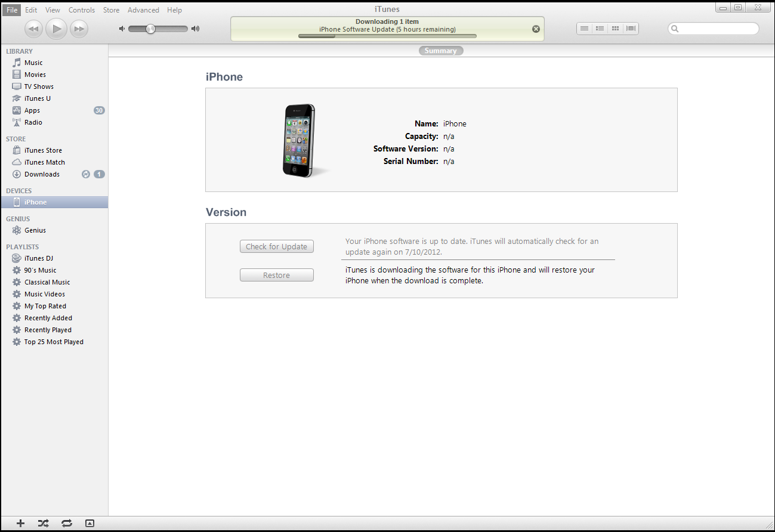Viewport: 775px width, 532px height.
Task: Click the high-volume speaker icon
Action: (195, 29)
